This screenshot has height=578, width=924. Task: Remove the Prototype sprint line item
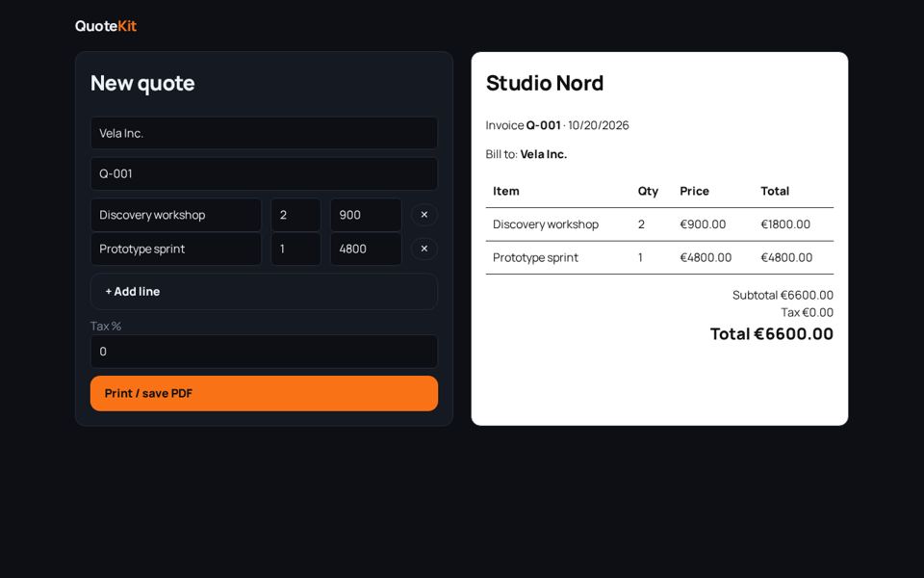click(423, 249)
